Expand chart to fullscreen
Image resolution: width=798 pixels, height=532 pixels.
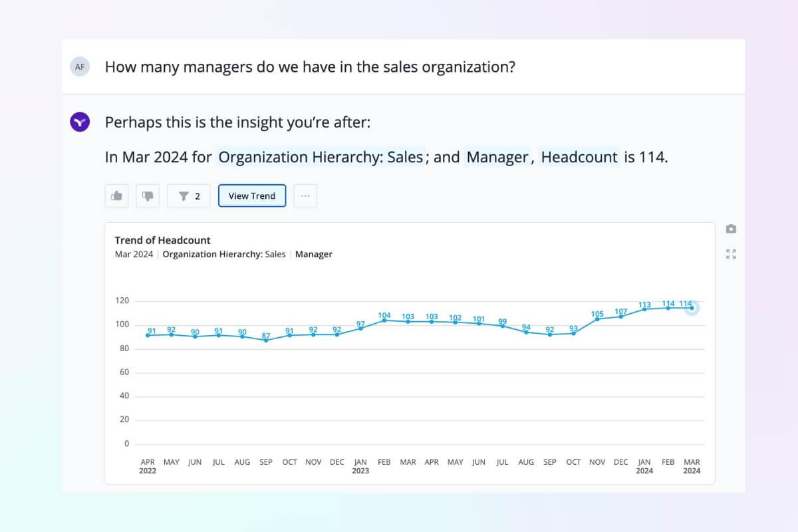(731, 254)
